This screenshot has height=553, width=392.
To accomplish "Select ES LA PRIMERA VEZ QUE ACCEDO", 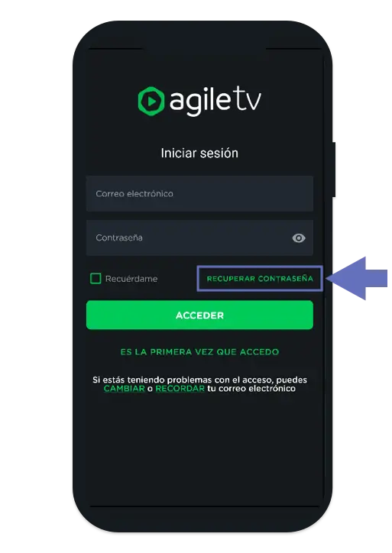I will [x=199, y=352].
